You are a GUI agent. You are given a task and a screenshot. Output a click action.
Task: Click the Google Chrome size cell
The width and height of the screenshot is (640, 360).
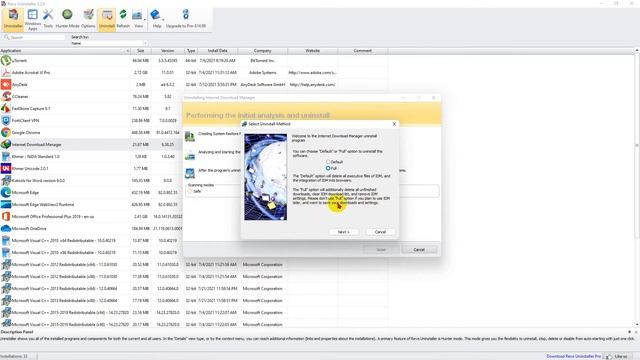(141, 133)
